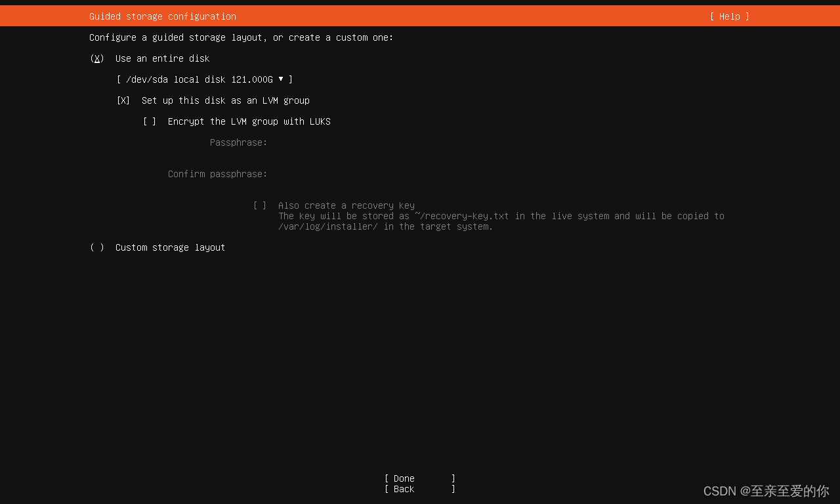
Task: Click the Done button
Action: click(x=420, y=478)
